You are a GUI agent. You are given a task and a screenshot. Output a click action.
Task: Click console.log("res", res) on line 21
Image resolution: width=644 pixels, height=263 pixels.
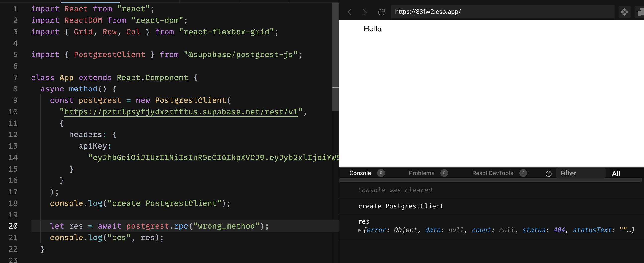(x=107, y=237)
